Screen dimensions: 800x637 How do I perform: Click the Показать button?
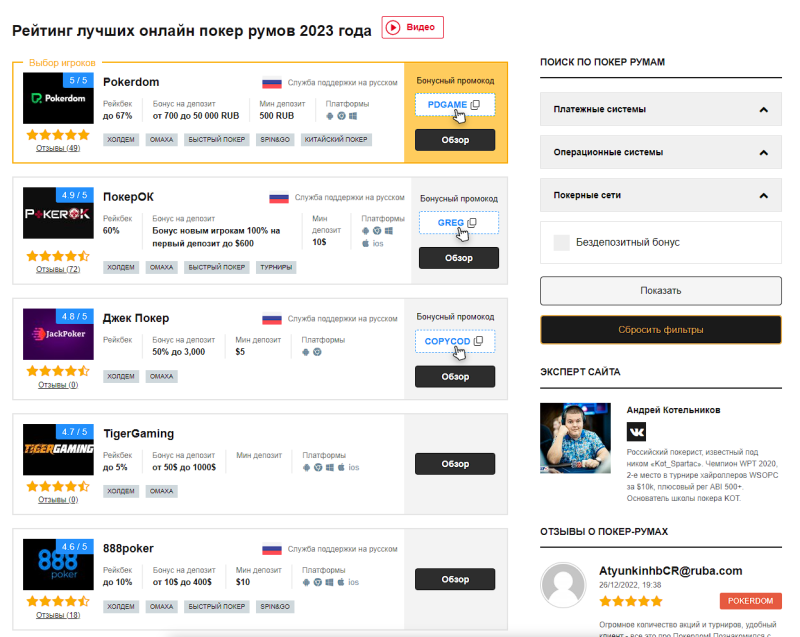tap(661, 291)
